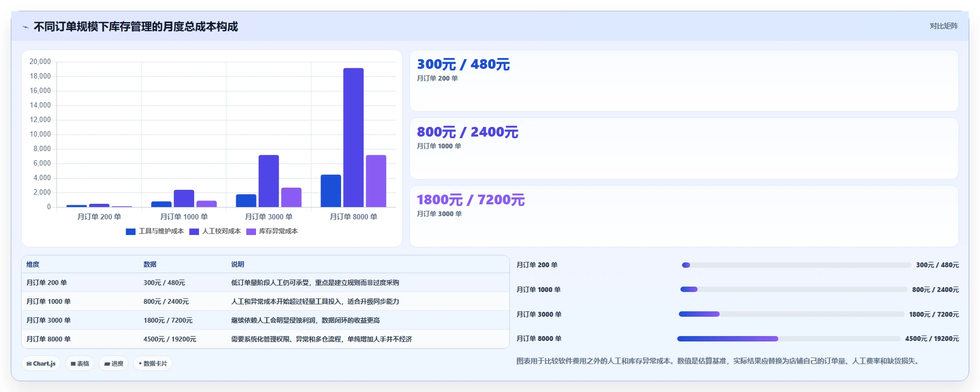Click the table cell 800元 / 2400元

tap(166, 302)
